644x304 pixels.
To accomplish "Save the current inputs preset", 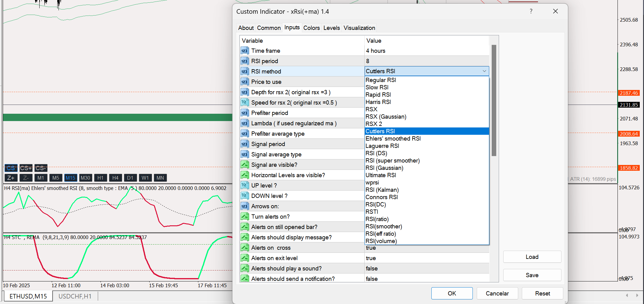I will 532,275.
